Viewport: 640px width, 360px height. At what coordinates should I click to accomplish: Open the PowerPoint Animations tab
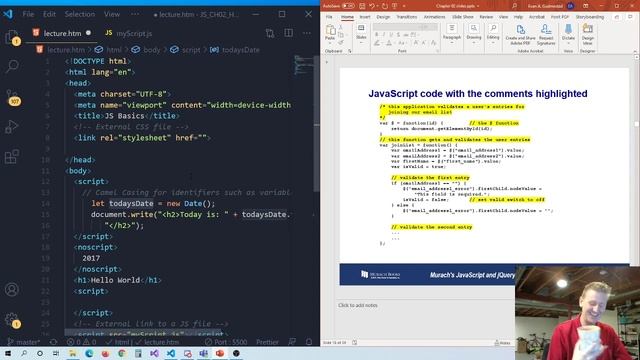point(434,17)
